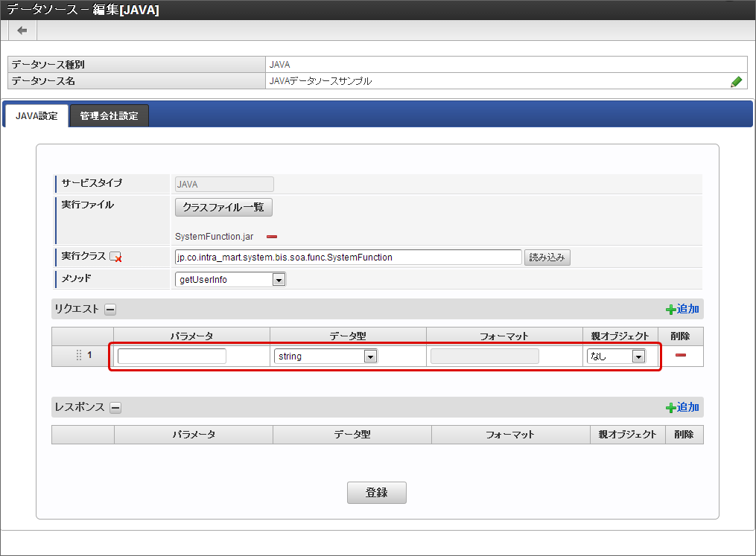This screenshot has height=556, width=756.
Task: Collapse the レスポンス section
Action: [115, 408]
